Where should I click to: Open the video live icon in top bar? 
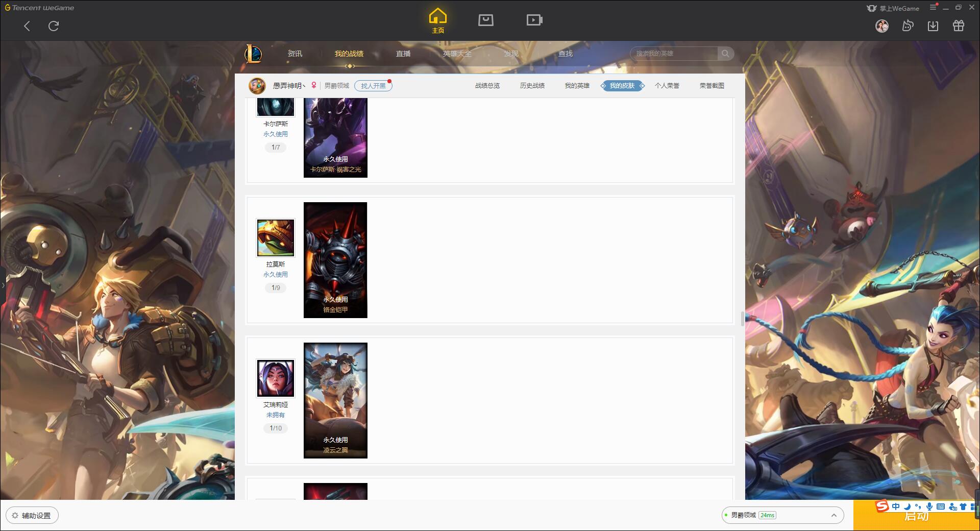click(534, 20)
